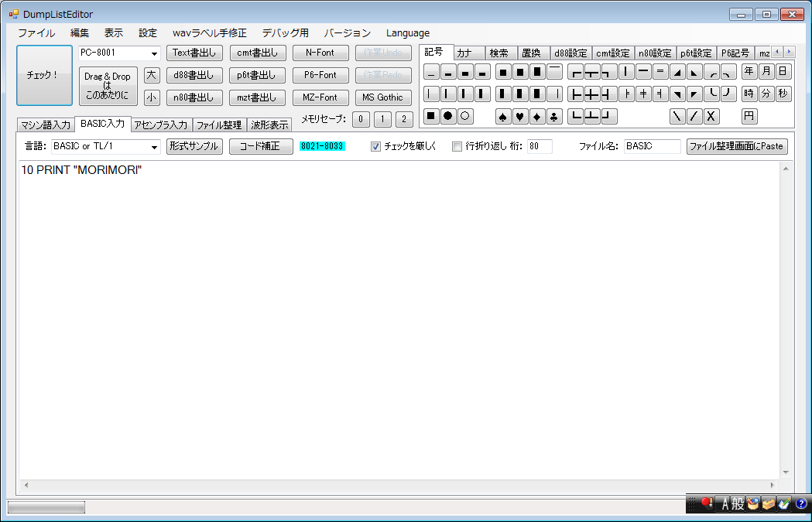
Task: Insert the 円 (yen) character
Action: [749, 116]
